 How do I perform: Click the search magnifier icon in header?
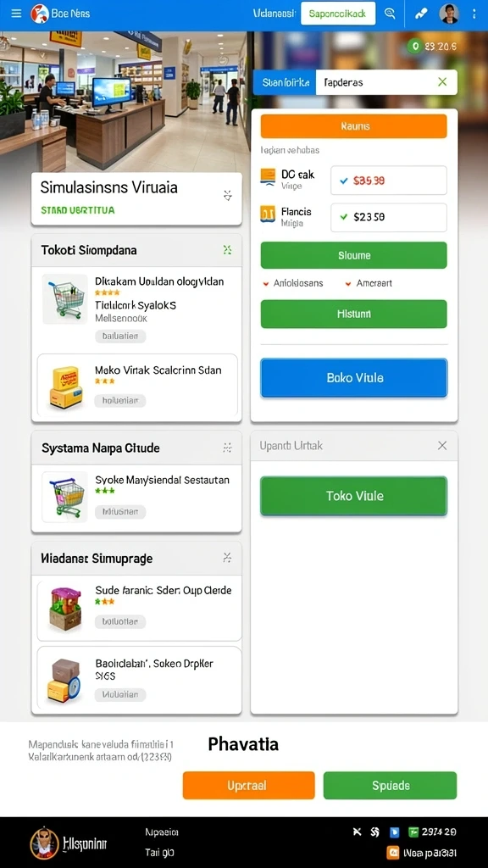click(x=390, y=14)
